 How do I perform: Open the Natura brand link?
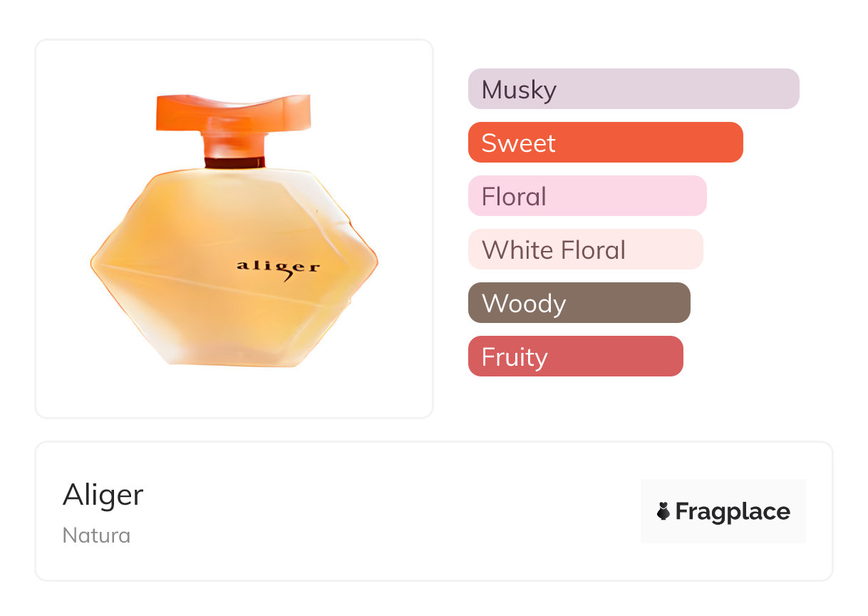click(96, 535)
